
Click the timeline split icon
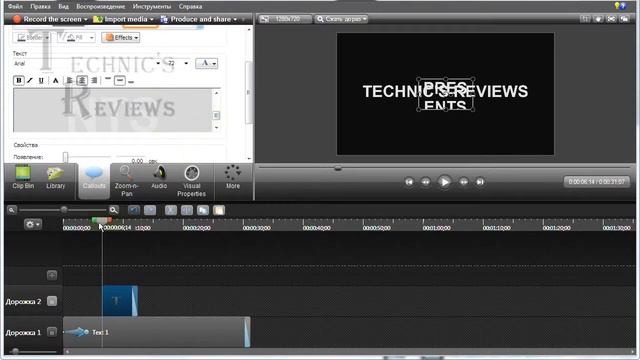pyautogui.click(x=187, y=210)
